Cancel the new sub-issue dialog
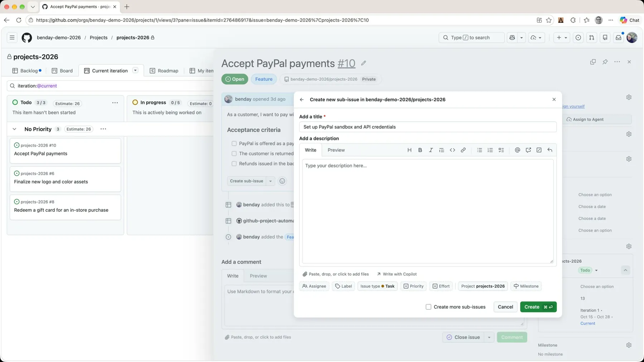Screen dimensions: 644x362 pyautogui.click(x=505, y=307)
